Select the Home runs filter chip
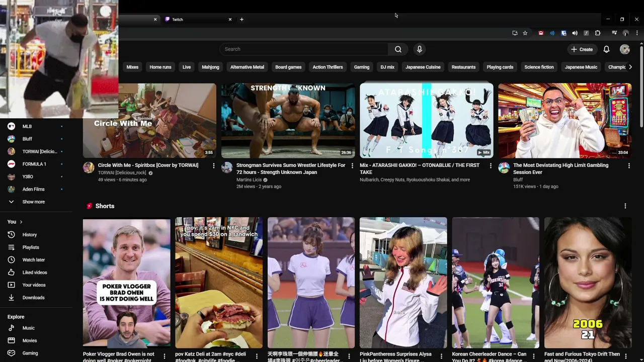 click(160, 67)
